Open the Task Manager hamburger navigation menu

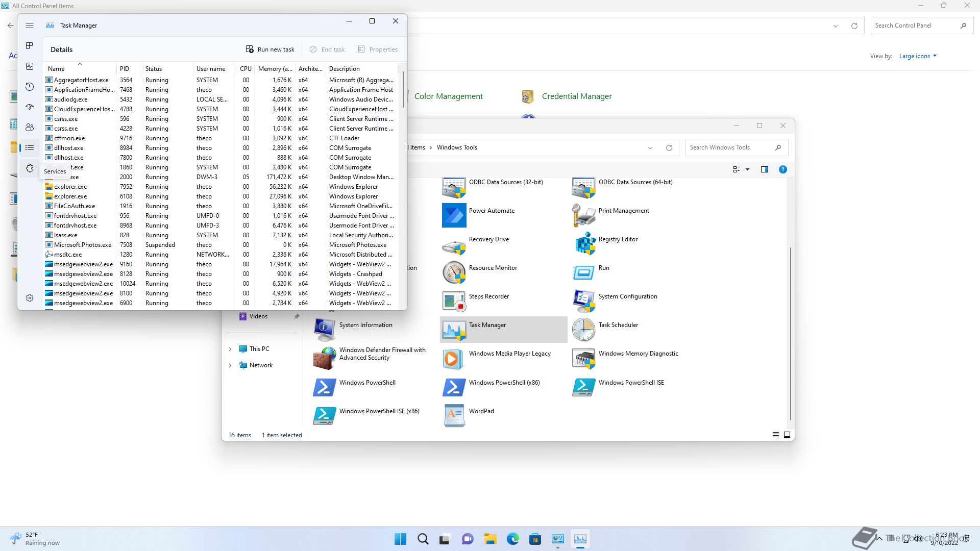click(x=30, y=26)
